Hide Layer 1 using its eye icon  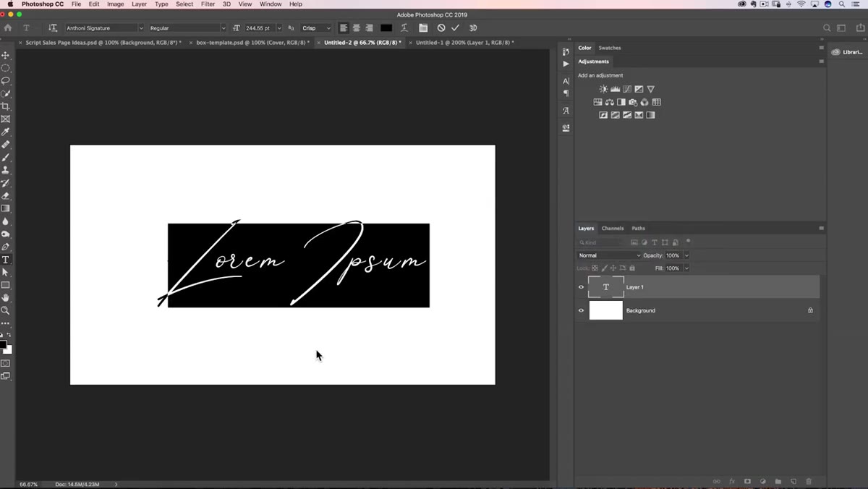[581, 287]
